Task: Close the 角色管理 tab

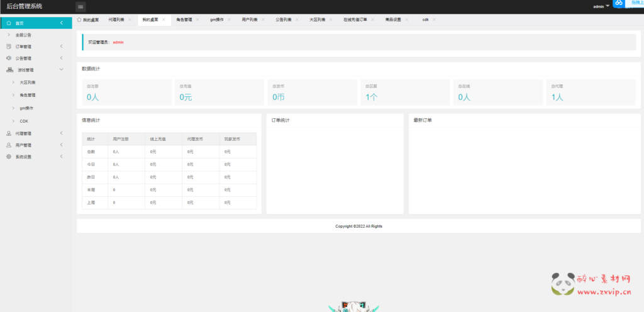Action: [x=197, y=20]
